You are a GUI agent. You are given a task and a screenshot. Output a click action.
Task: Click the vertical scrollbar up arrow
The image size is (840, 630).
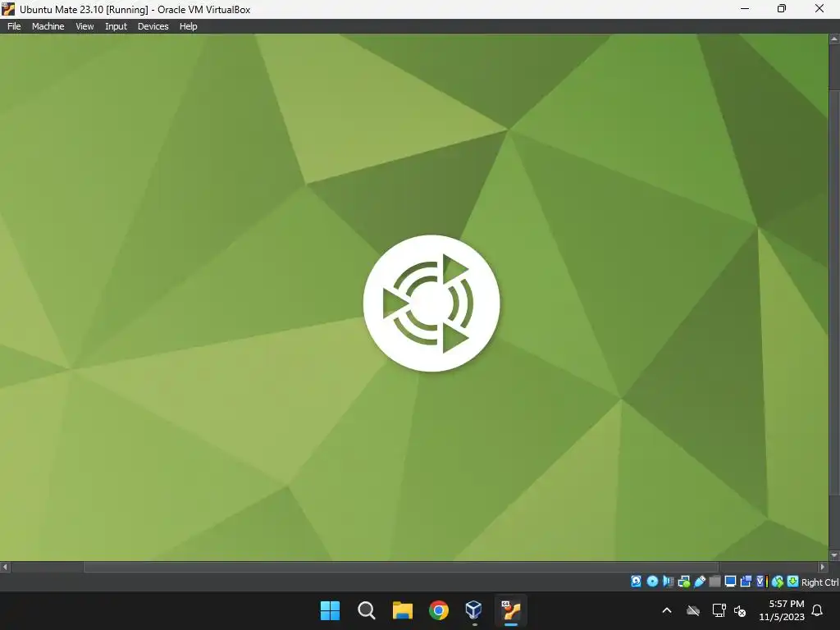[834, 39]
